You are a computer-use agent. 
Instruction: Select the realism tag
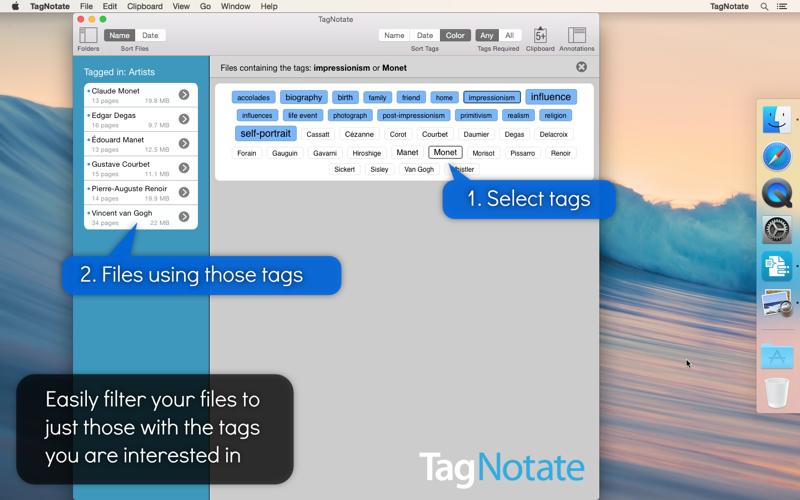click(x=518, y=115)
